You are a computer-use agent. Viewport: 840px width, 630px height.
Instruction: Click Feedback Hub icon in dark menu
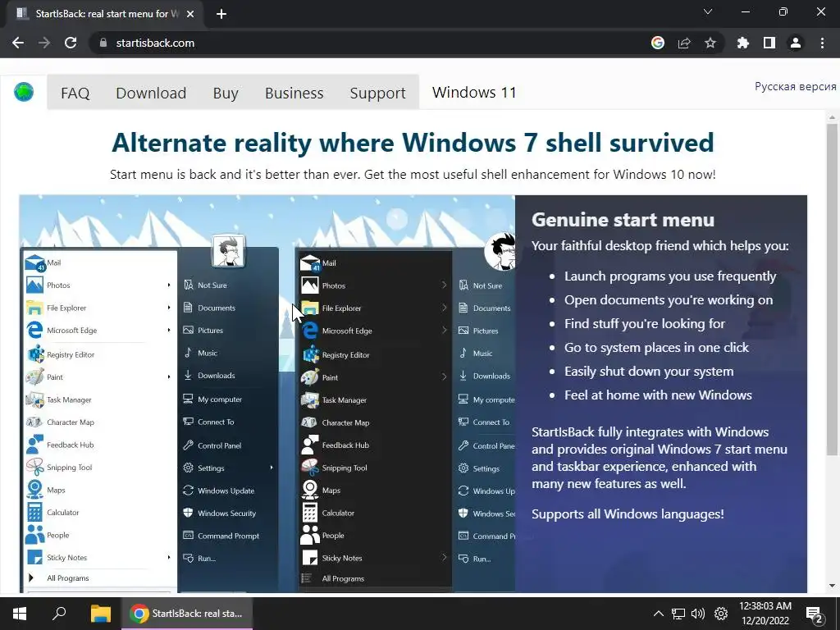coord(309,445)
